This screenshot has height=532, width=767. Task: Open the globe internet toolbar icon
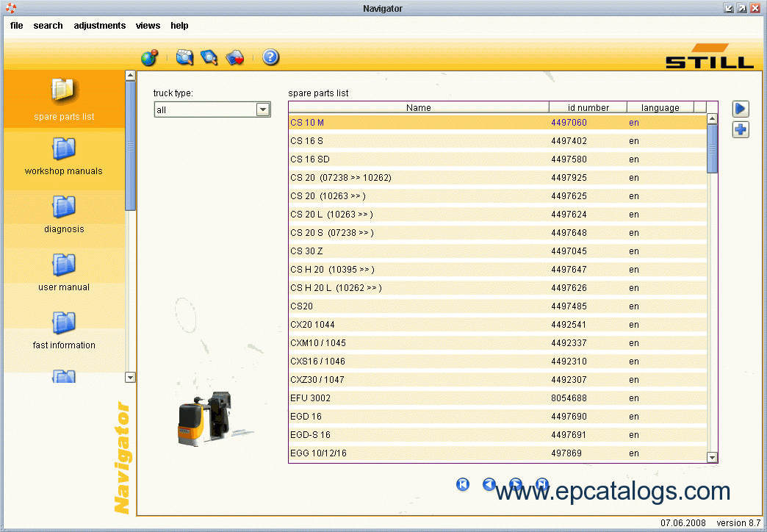point(150,58)
